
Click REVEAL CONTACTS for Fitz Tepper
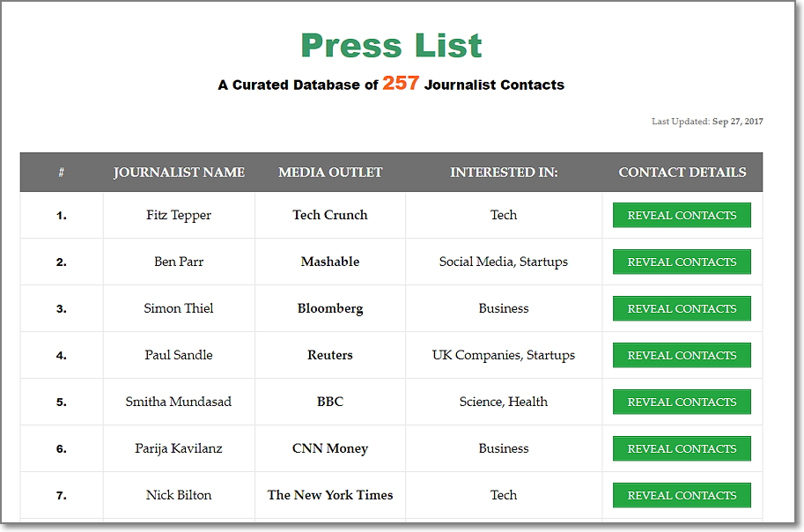click(x=681, y=215)
